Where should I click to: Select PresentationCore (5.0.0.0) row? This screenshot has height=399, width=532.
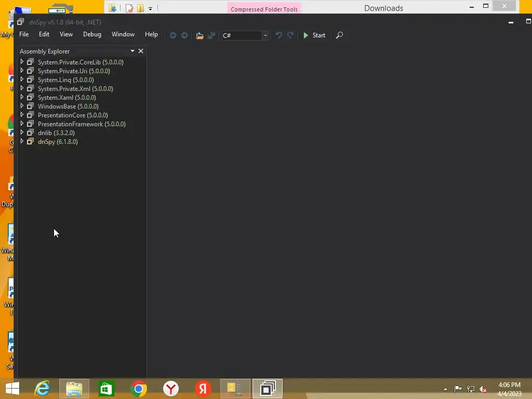(73, 115)
